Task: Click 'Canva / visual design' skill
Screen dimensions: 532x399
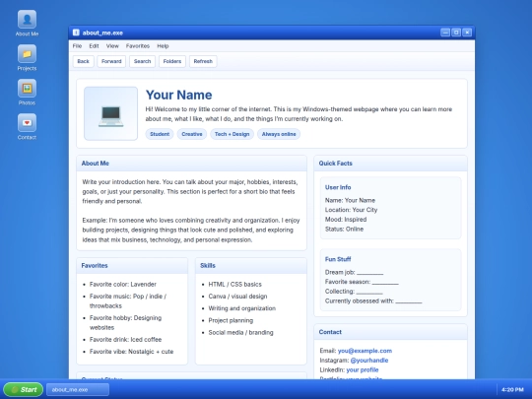Action: (x=237, y=297)
